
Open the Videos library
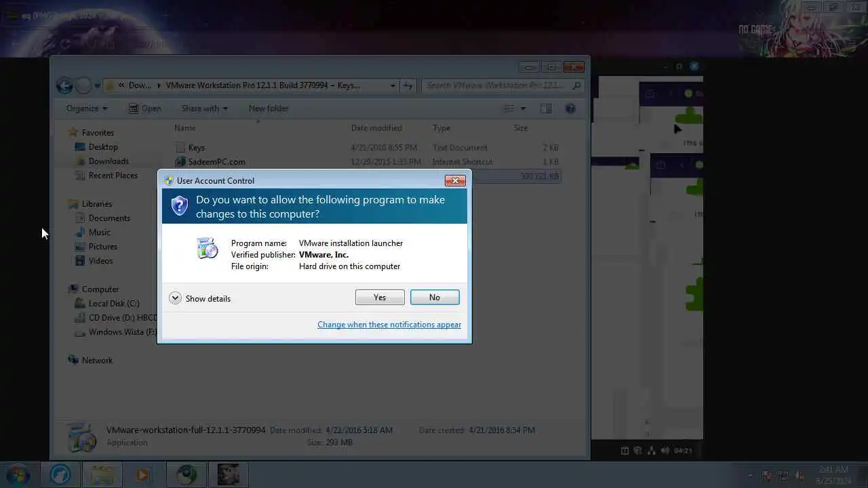100,261
